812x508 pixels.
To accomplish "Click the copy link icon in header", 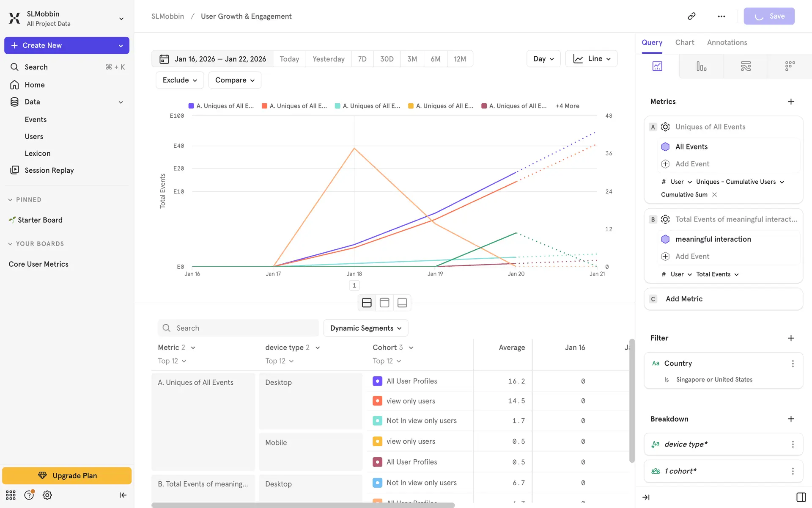I will pyautogui.click(x=691, y=16).
